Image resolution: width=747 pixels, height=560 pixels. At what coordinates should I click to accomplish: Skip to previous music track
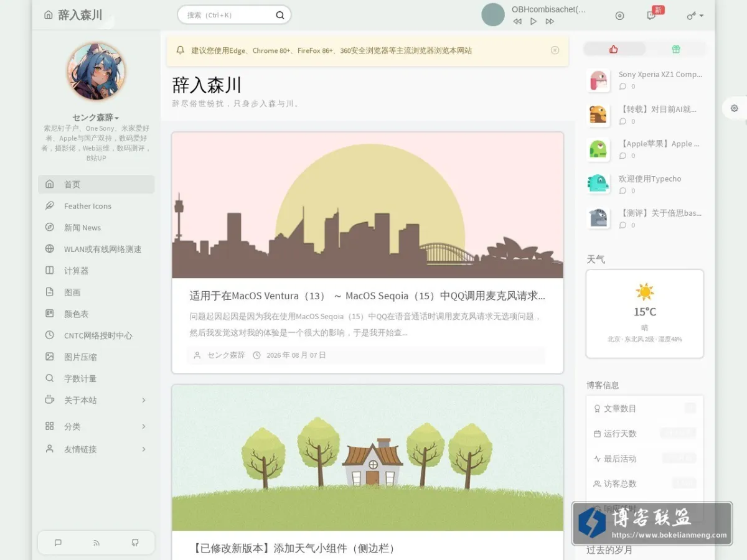pyautogui.click(x=517, y=21)
